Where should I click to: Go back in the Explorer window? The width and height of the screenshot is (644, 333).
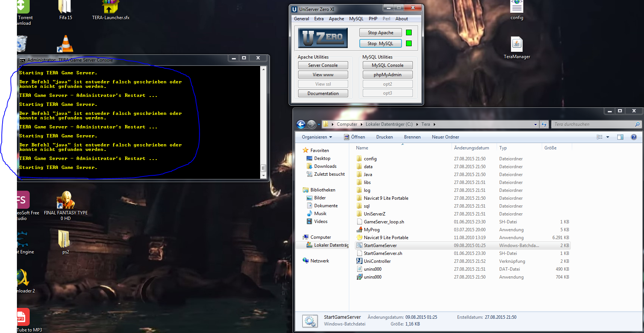301,124
